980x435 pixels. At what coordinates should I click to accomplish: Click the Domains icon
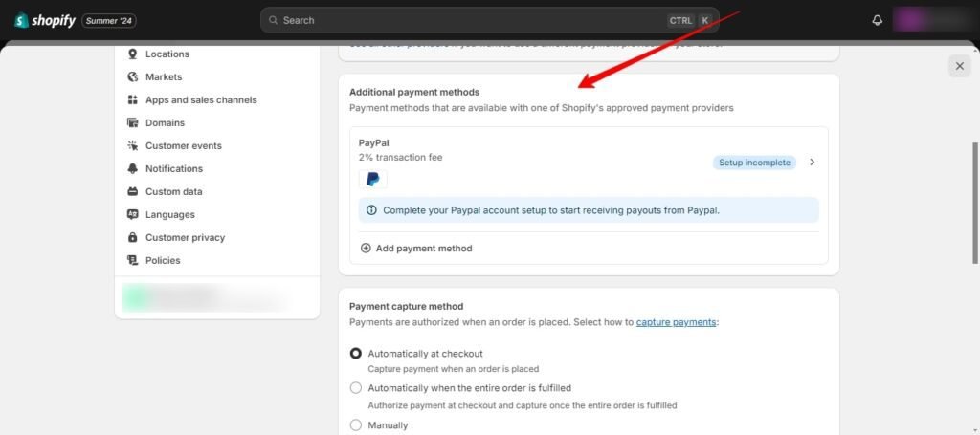tap(132, 123)
